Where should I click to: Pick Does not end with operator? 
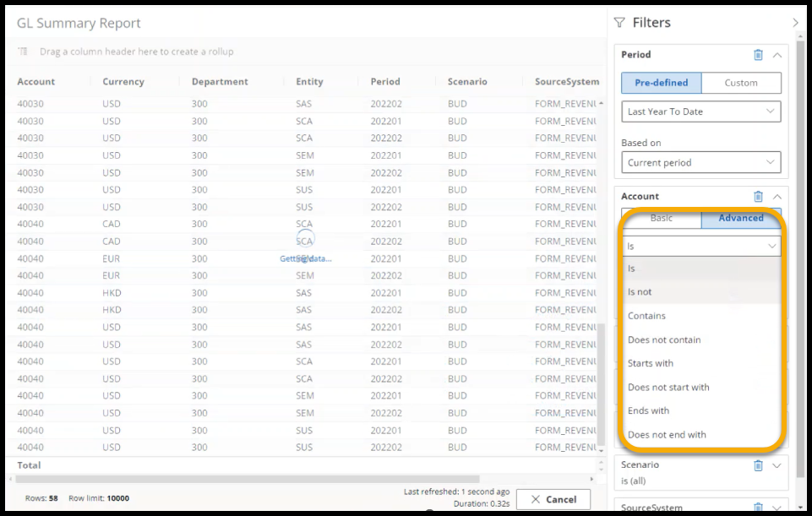(666, 435)
